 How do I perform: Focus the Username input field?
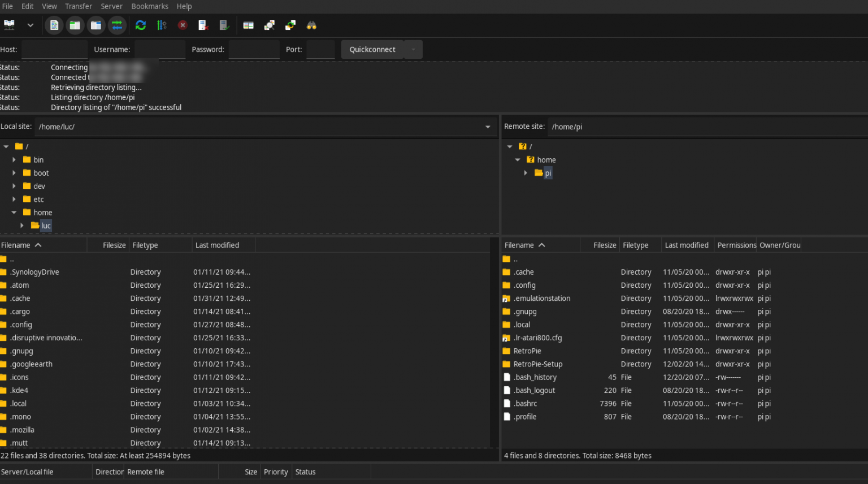pos(160,49)
